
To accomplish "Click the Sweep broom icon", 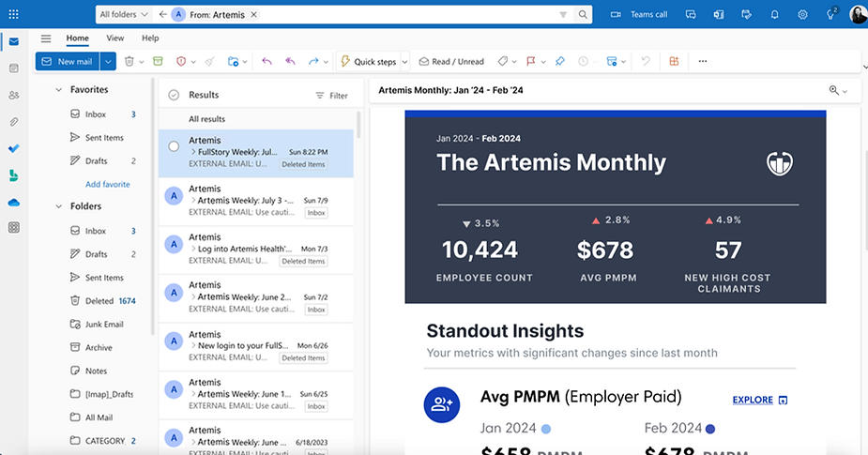I will tap(210, 61).
